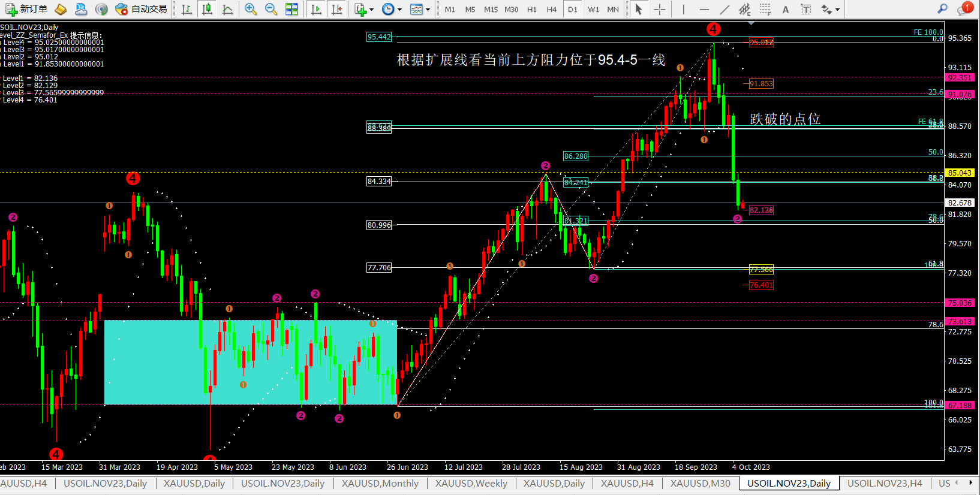Switch chart to line chart mode
980x495 pixels.
[227, 9]
